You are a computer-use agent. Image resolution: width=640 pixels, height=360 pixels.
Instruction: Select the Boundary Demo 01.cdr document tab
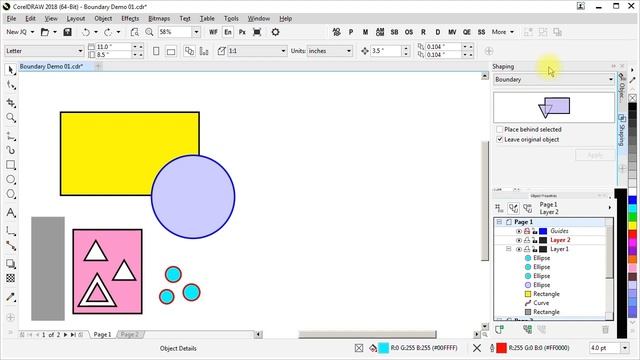click(x=51, y=66)
